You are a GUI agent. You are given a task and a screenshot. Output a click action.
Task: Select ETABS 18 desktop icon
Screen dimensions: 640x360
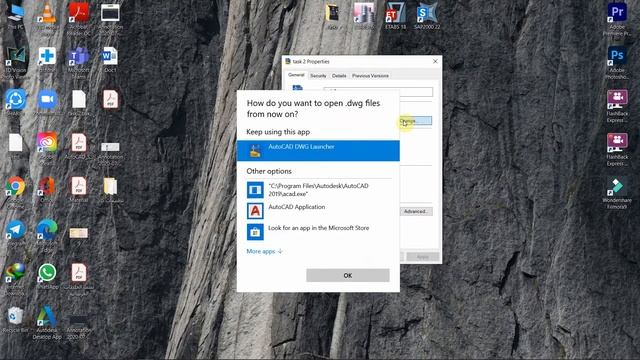point(396,16)
